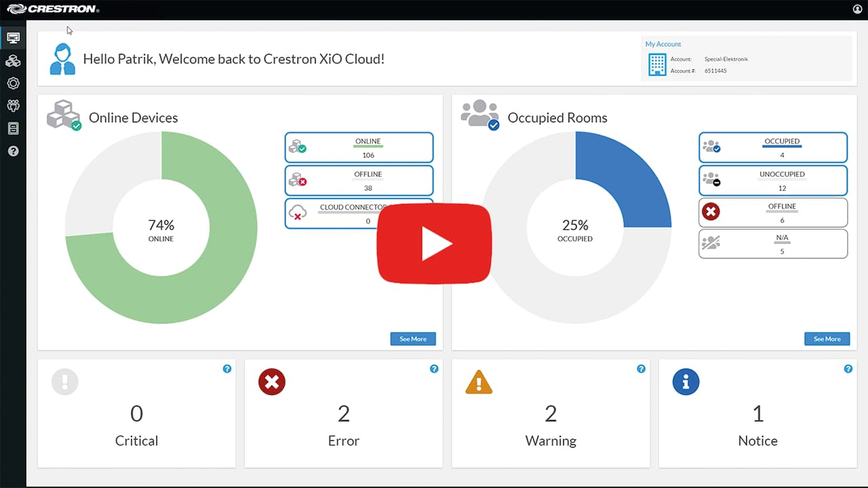This screenshot has width=868, height=488.
Task: Click the My Account link
Action: click(x=663, y=44)
